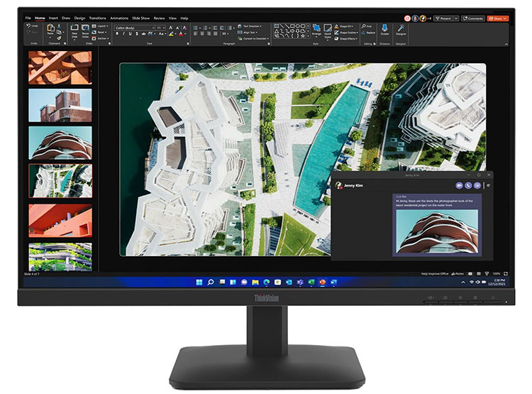Click the Align Text button
Viewport: 532px width, 394px height.
click(x=249, y=33)
